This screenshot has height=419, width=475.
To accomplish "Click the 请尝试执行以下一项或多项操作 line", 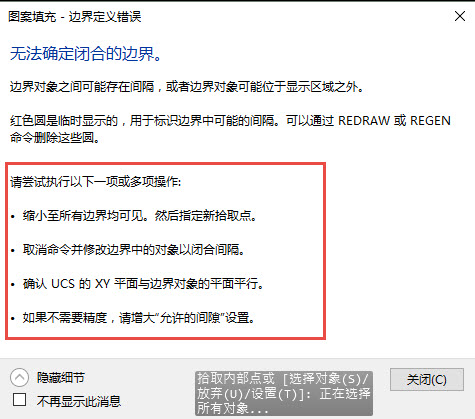I will [x=96, y=182].
